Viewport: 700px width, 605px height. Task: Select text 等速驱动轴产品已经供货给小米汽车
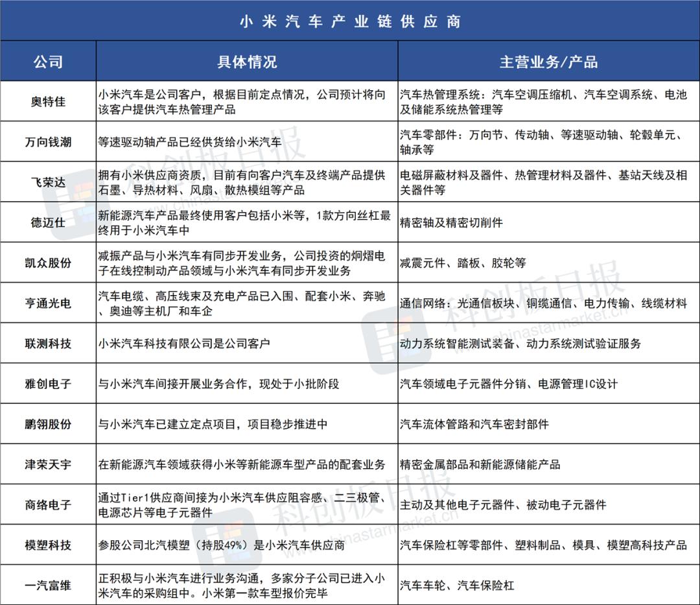pyautogui.click(x=190, y=142)
